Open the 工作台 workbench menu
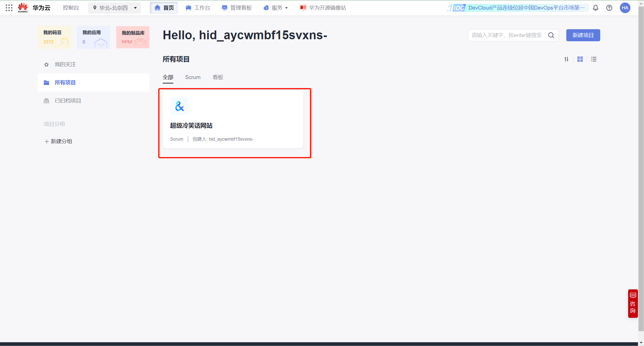The height and width of the screenshot is (346, 644). (x=198, y=8)
